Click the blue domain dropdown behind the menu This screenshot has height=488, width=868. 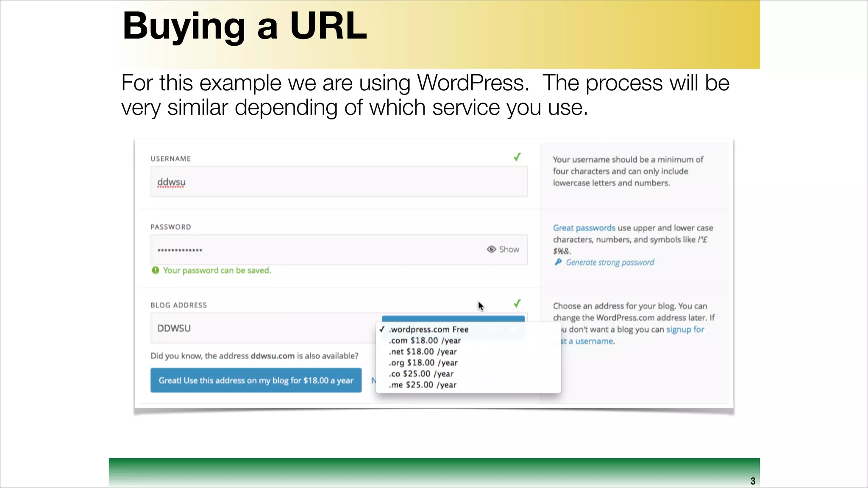pos(453,319)
